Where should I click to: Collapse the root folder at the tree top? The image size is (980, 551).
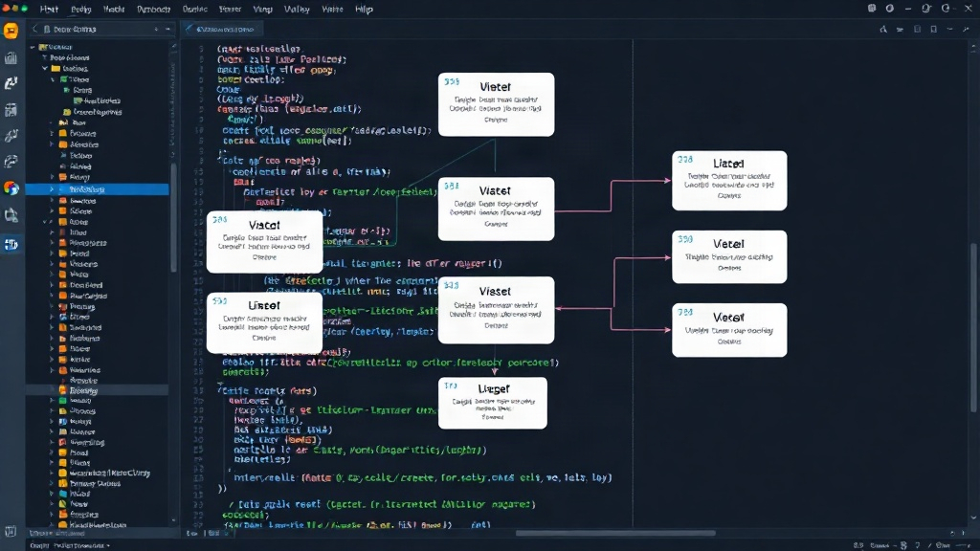click(33, 47)
